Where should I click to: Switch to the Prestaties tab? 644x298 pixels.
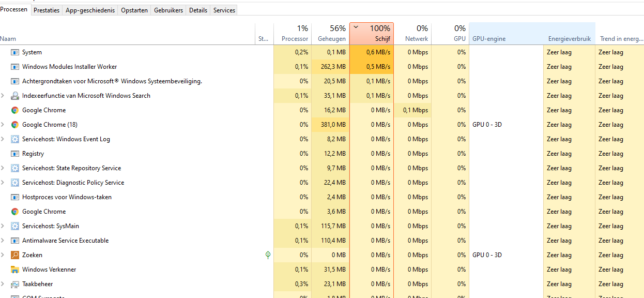tap(47, 10)
